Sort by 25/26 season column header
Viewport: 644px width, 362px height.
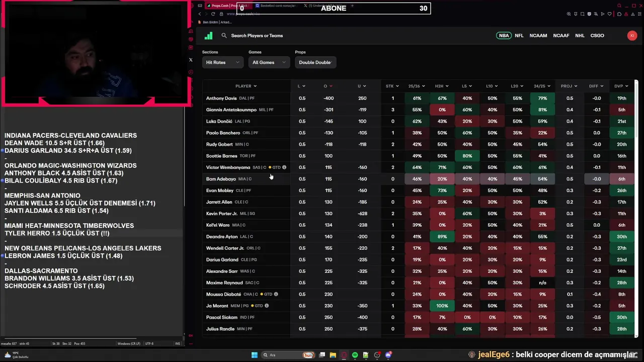point(417,86)
